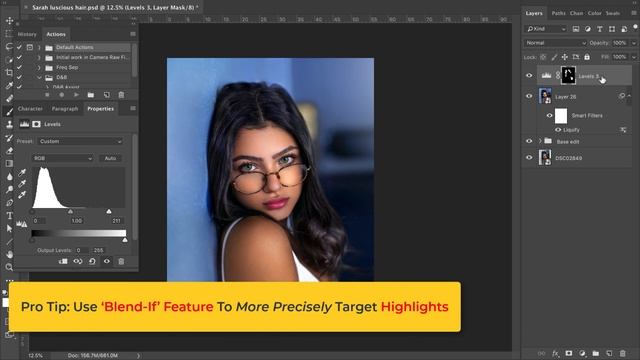This screenshot has height=360, width=640.
Task: Select the Clone Stamp tool
Action: [x=9, y=124]
